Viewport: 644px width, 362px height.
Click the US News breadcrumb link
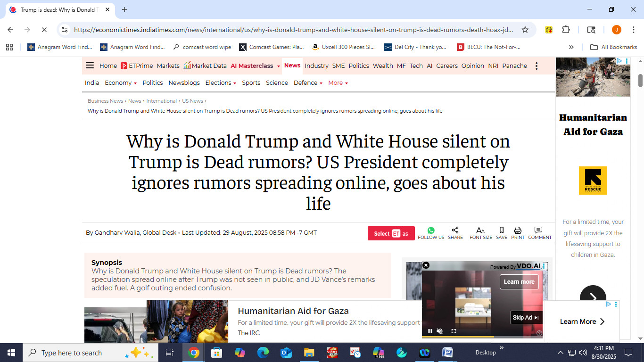pos(193,101)
